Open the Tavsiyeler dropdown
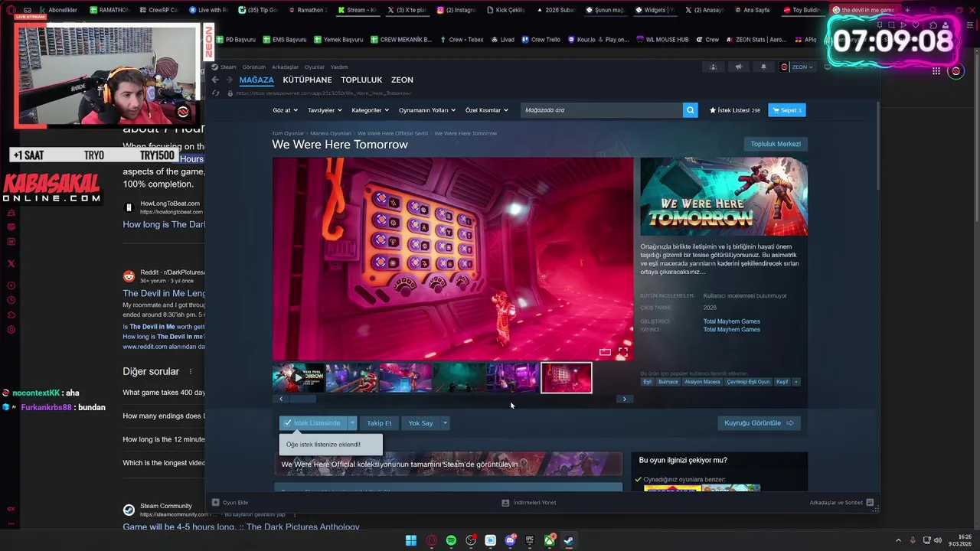The height and width of the screenshot is (551, 980). (x=325, y=110)
